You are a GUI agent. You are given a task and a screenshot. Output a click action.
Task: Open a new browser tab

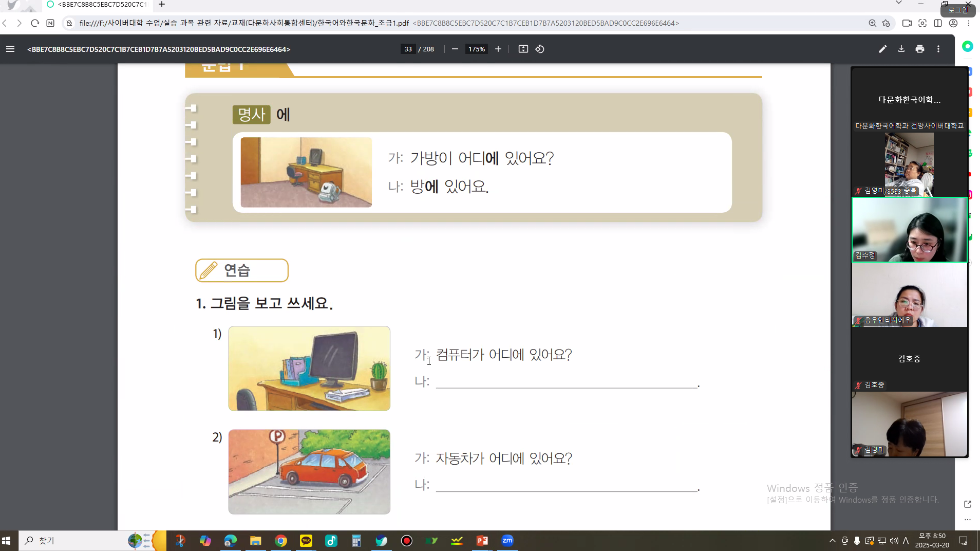(162, 5)
